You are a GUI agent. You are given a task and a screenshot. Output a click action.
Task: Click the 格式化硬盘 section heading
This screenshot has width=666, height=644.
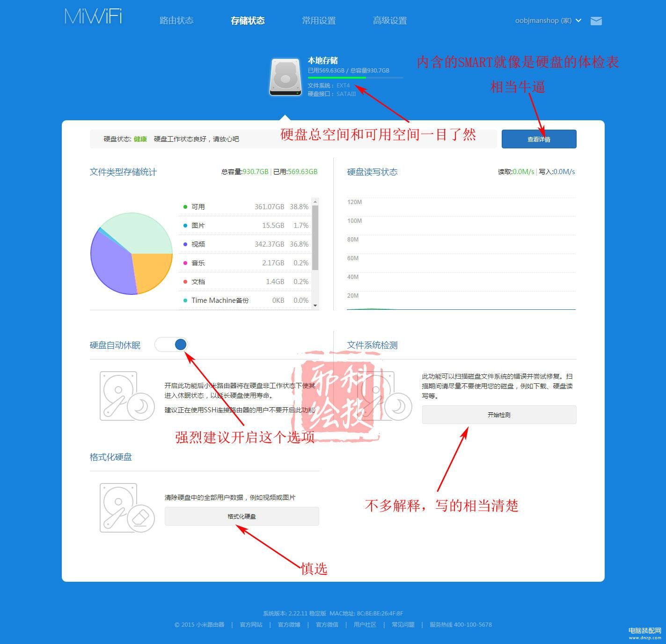pyautogui.click(x=111, y=457)
